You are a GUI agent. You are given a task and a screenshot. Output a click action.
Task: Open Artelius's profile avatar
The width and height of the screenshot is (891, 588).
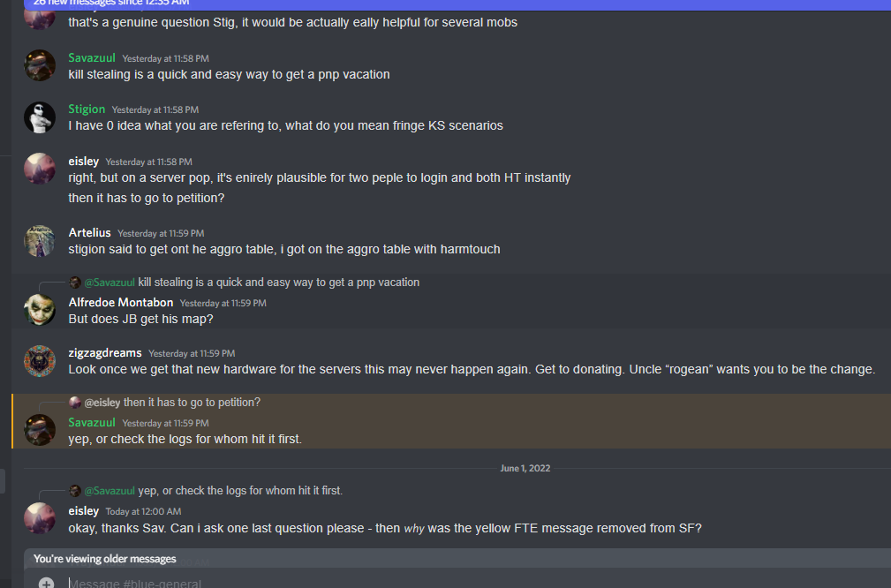tap(40, 241)
